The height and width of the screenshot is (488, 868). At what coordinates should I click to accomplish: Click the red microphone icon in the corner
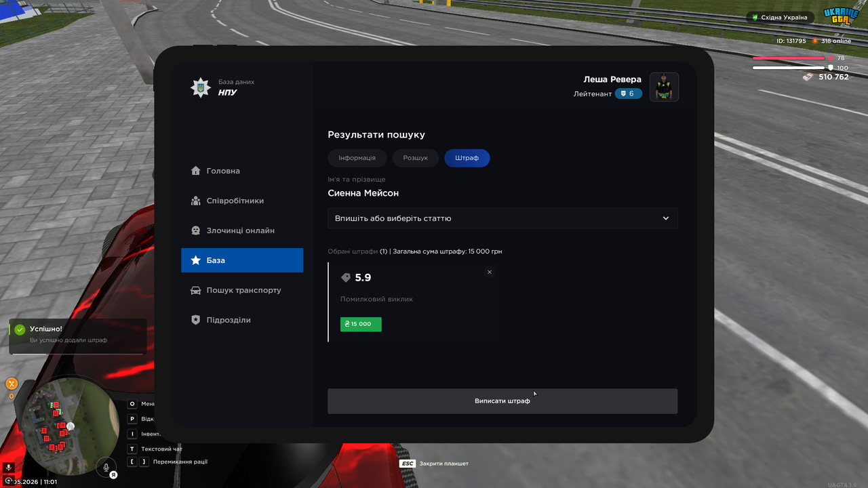pyautogui.click(x=9, y=467)
